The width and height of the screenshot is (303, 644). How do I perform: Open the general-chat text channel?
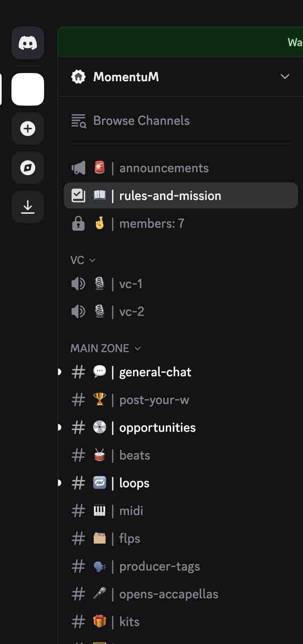click(155, 372)
